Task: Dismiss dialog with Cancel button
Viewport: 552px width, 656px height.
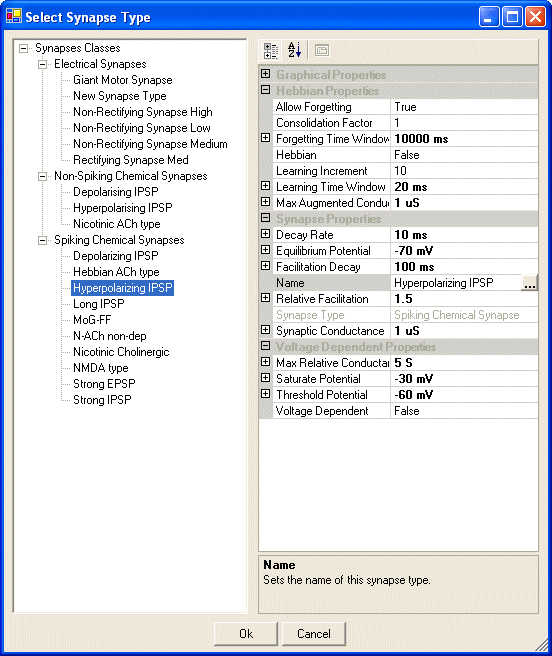Action: coord(313,633)
